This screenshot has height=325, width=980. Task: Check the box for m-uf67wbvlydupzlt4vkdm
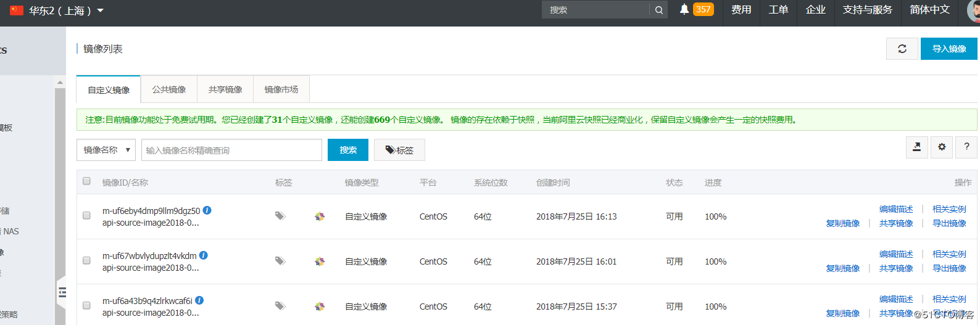[86, 261]
